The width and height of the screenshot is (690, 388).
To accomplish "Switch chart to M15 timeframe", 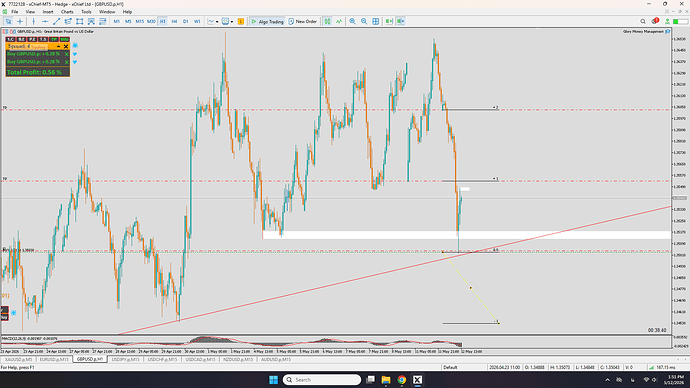I will tap(139, 21).
